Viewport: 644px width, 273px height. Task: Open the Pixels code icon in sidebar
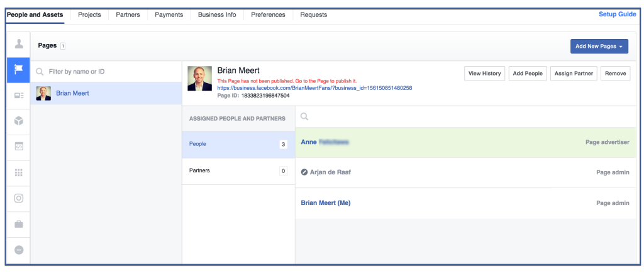[x=18, y=147]
